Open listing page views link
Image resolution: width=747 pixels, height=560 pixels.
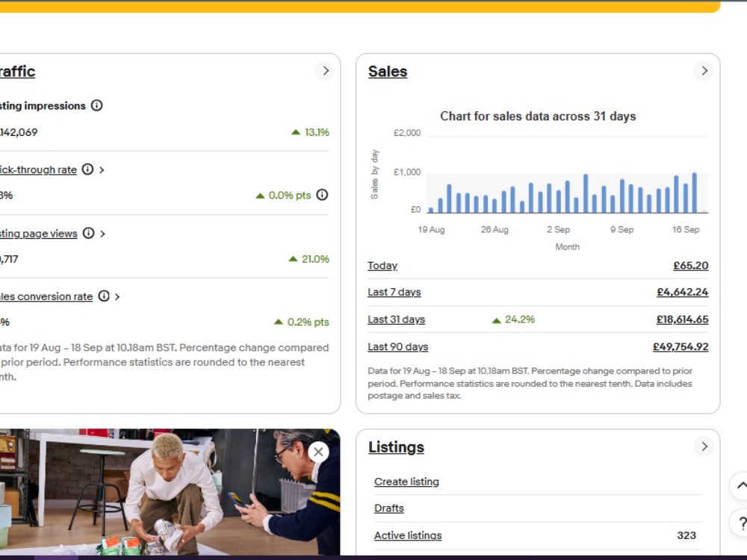39,233
